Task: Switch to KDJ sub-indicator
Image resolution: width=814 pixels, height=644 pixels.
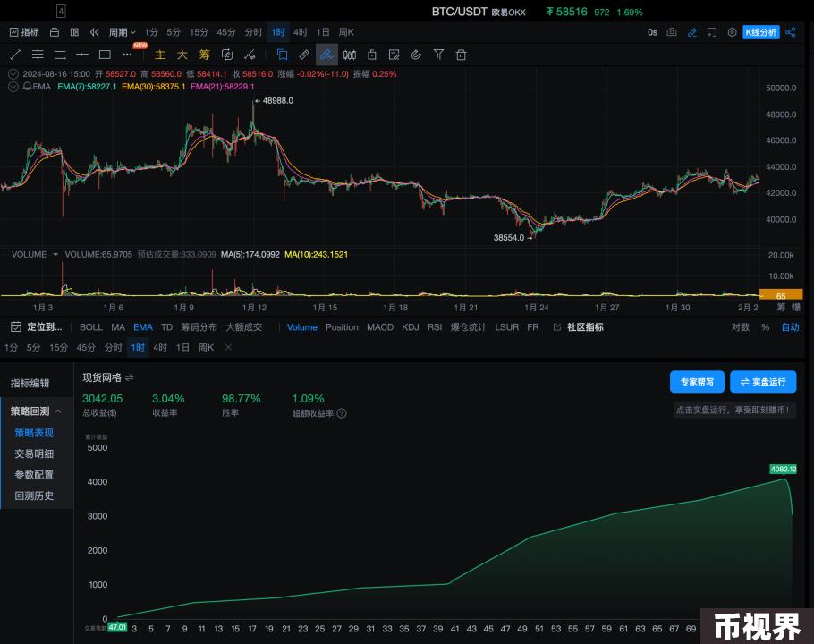Action: point(410,327)
